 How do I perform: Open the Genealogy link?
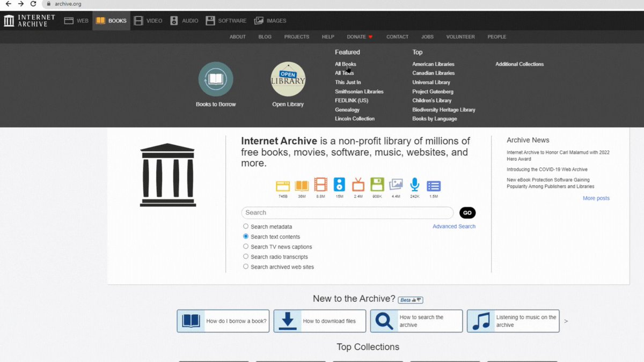coord(347,110)
